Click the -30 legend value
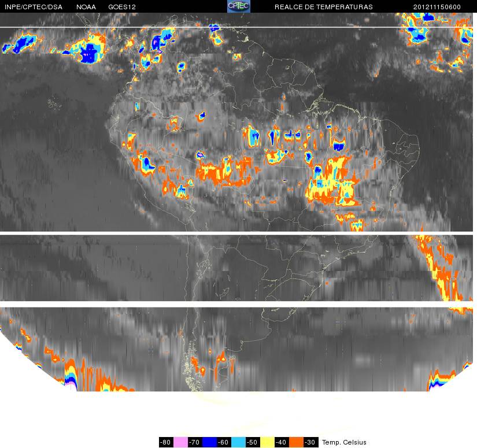477x448 pixels. pos(311,442)
